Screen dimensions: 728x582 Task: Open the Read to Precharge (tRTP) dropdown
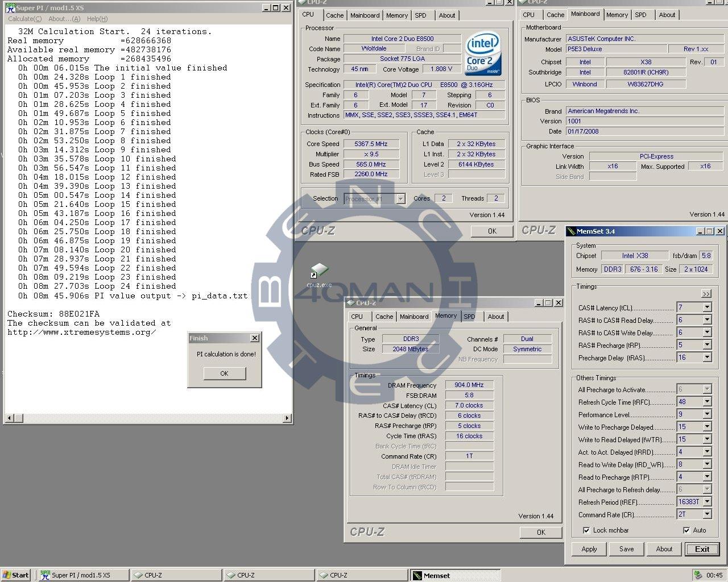707,477
